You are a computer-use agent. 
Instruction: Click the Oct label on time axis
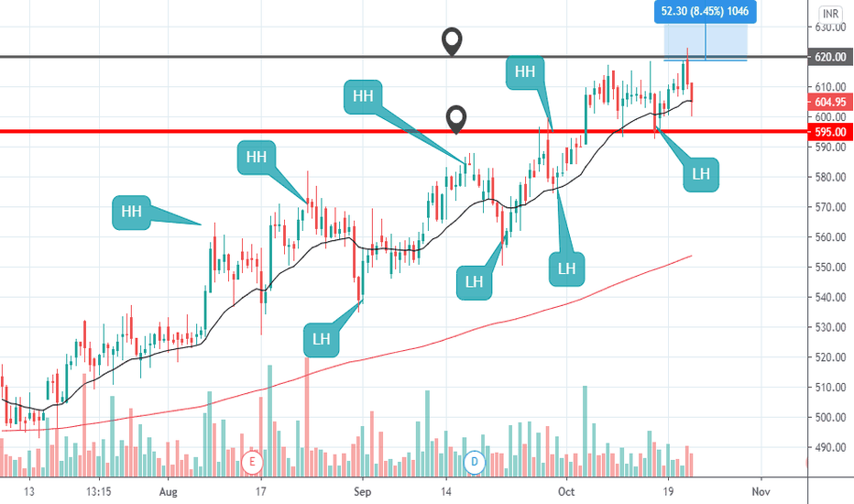pos(566,491)
